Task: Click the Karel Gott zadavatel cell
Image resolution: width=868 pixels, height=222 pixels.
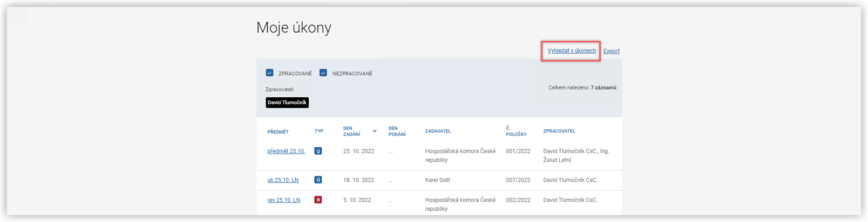Action: pos(437,180)
